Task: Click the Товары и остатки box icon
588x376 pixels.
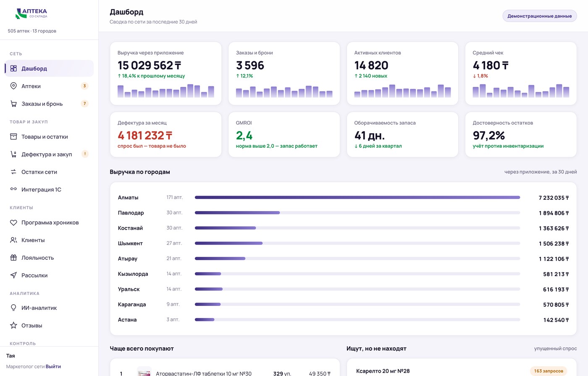Action: coord(13,137)
